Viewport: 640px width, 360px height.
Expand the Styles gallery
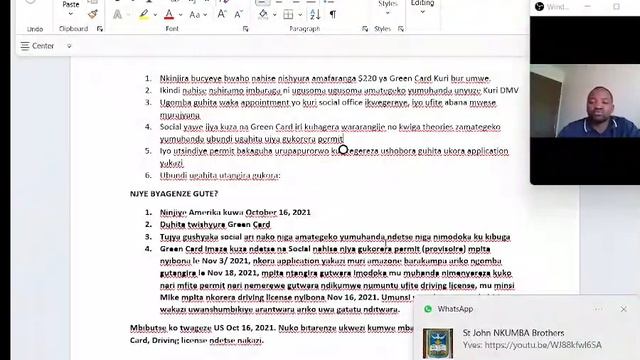tap(387, 13)
